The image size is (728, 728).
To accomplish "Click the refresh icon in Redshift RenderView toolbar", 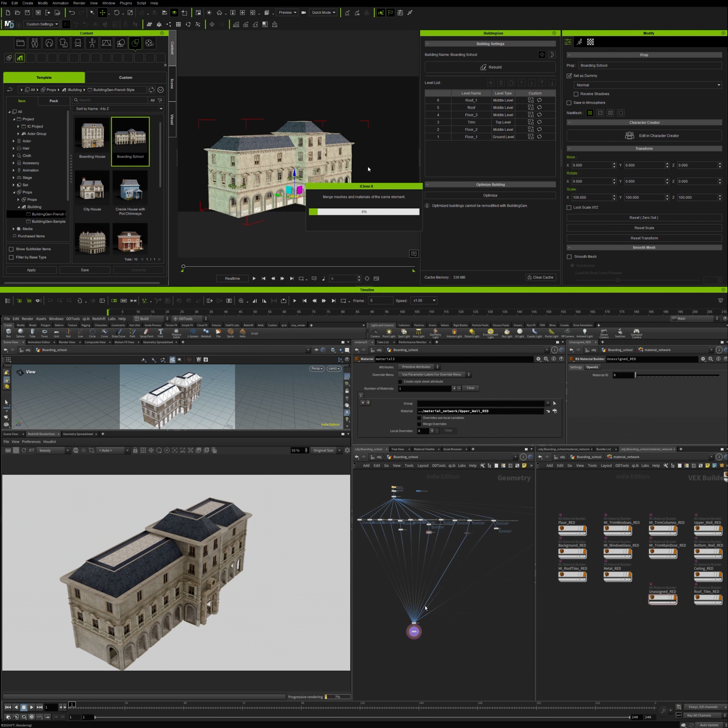I will pyautogui.click(x=24, y=450).
